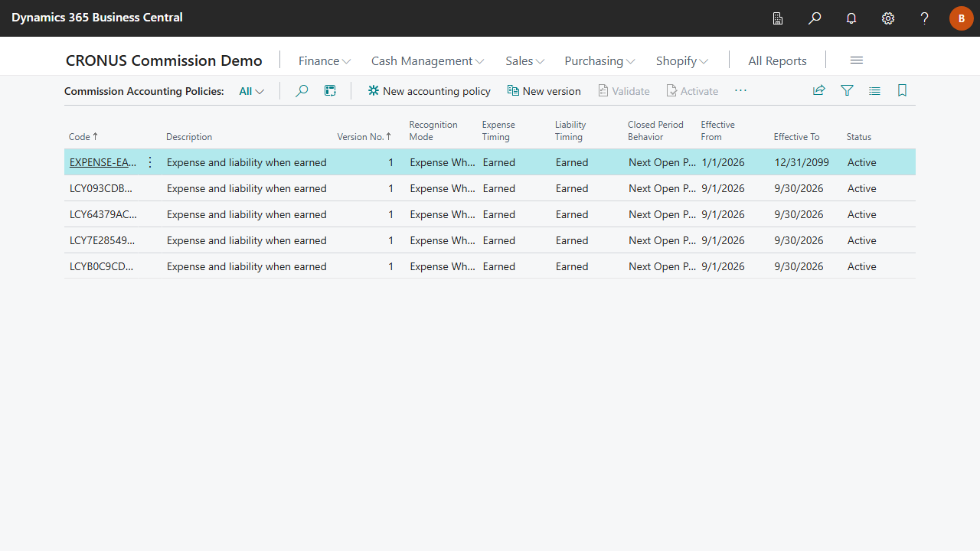Image resolution: width=980 pixels, height=551 pixels.
Task: Sort by Version No. column header
Action: (x=364, y=137)
